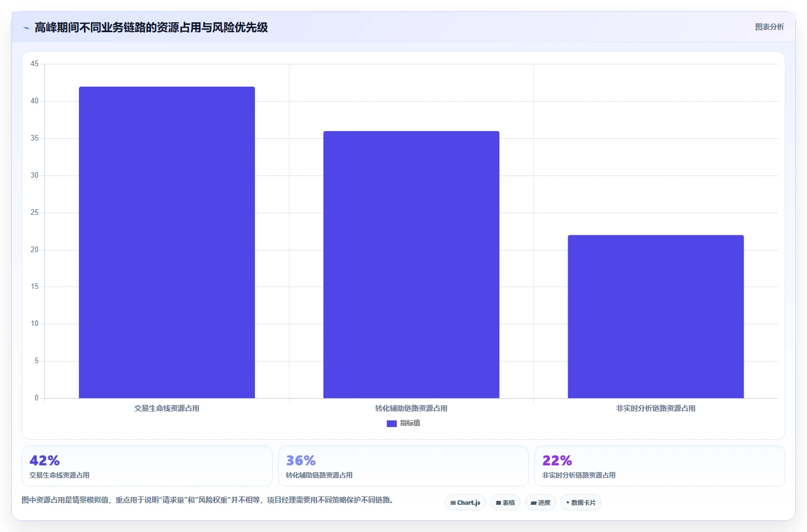Click the 非实时分析链路资源占用 bar
807x532 pixels.
tap(655, 317)
